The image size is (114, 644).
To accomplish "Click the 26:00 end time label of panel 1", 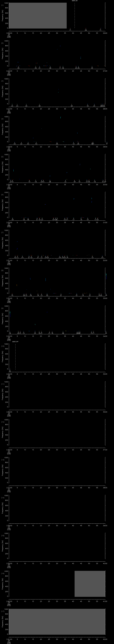I will (x=105, y=33).
